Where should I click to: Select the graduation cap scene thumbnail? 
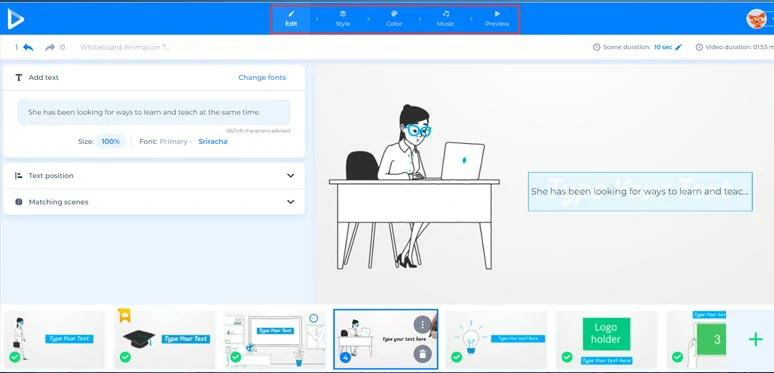[165, 339]
